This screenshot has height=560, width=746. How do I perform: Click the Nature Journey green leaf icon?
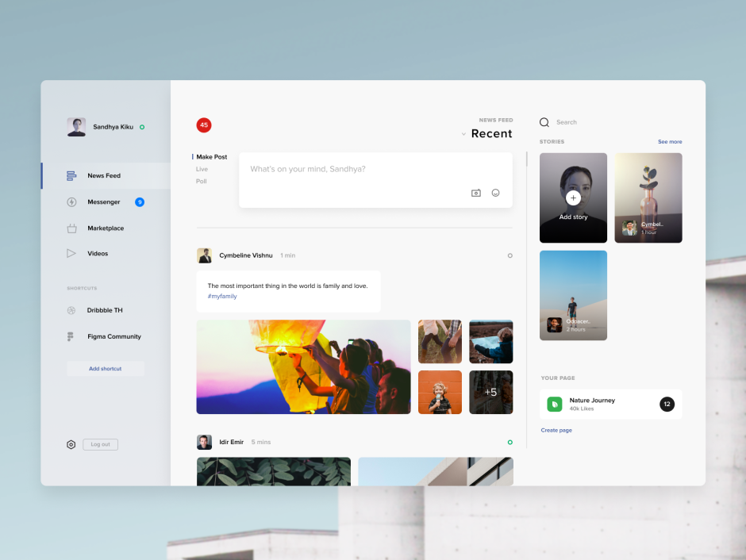555,405
